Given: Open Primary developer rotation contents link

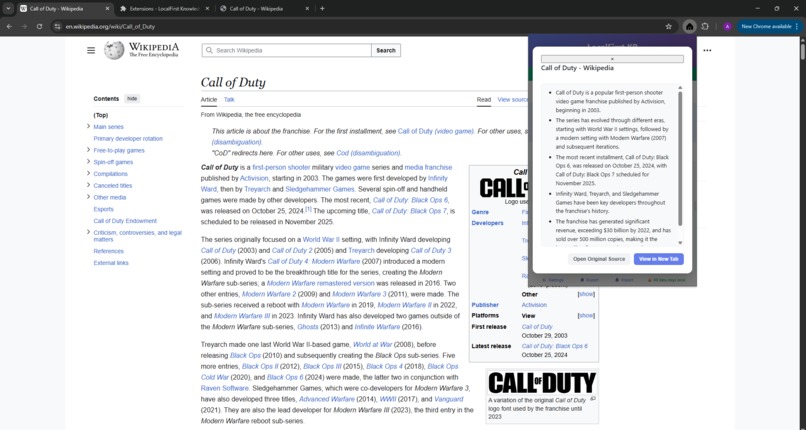Looking at the screenshot, I should pos(128,139).
